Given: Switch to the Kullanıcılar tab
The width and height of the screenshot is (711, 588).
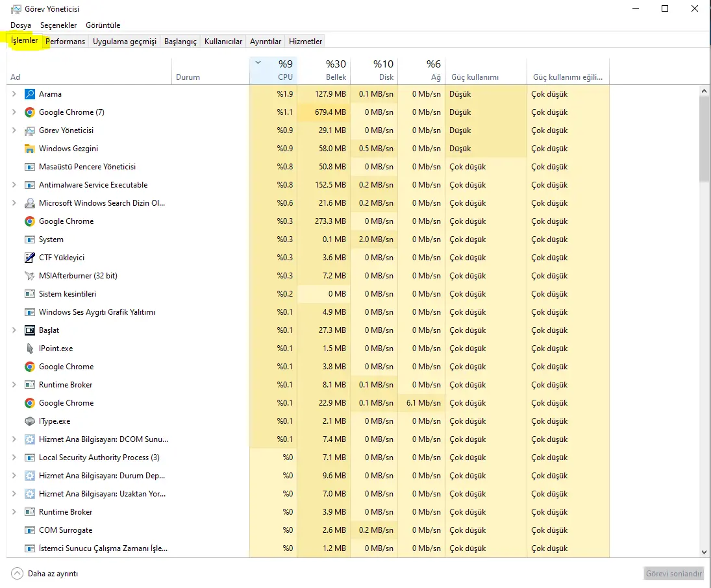Looking at the screenshot, I should pos(223,42).
